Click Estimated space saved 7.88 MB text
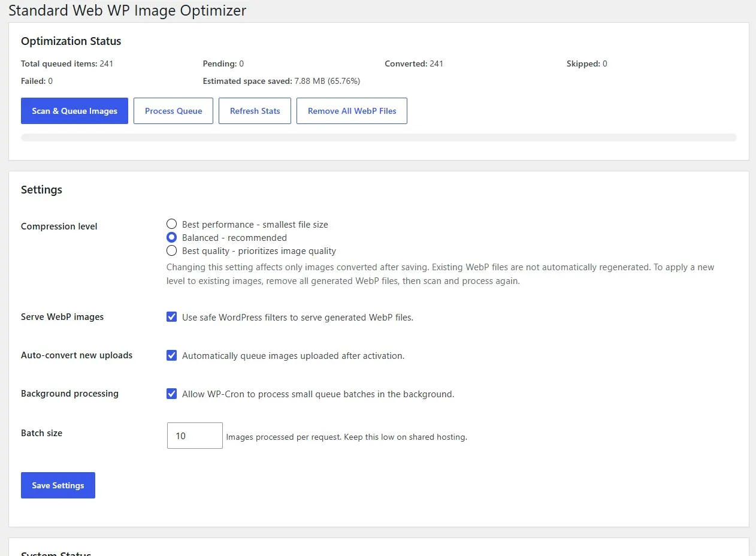The width and height of the screenshot is (756, 556). click(282, 81)
